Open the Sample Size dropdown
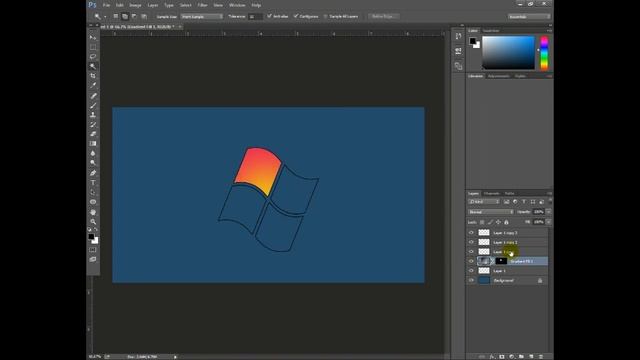Viewport: 640px width, 360px height. point(202,16)
